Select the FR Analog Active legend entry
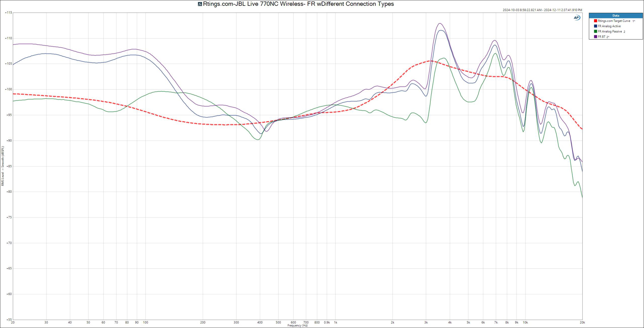Image resolution: width=644 pixels, height=328 pixels. [609, 26]
